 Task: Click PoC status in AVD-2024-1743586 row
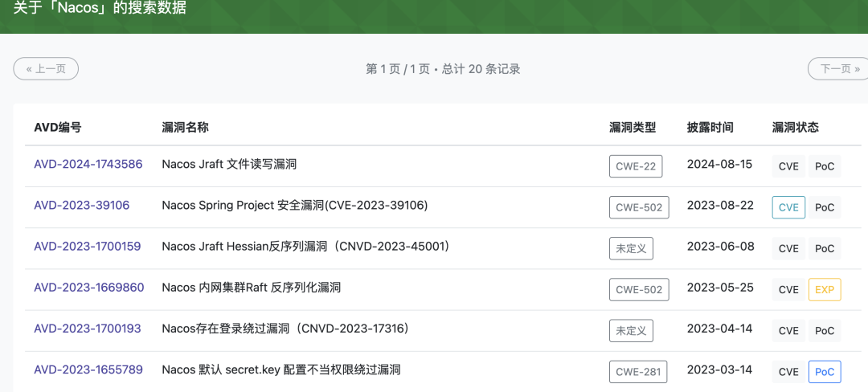pos(825,166)
